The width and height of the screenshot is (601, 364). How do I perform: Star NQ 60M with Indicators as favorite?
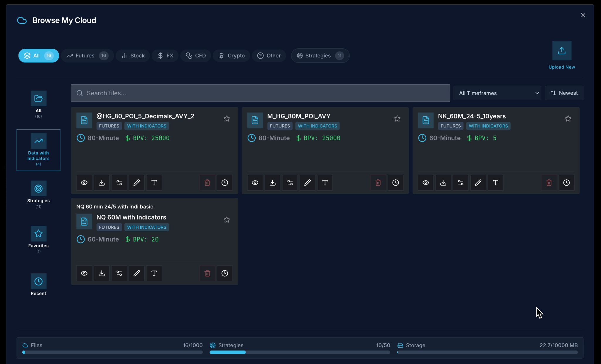(x=227, y=220)
